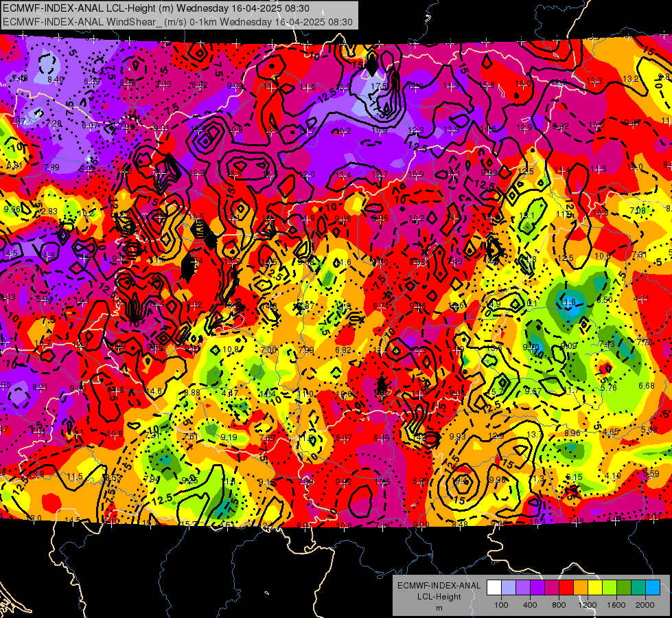Click the 7.70 grid value
Image resolution: width=672 pixels, height=618 pixels.
644,342
